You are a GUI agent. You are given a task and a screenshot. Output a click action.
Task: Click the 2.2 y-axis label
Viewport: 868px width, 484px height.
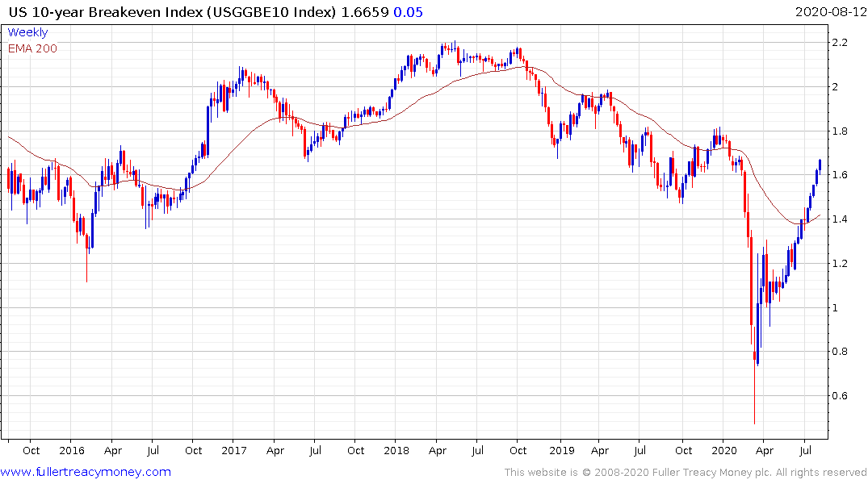pyautogui.click(x=840, y=43)
